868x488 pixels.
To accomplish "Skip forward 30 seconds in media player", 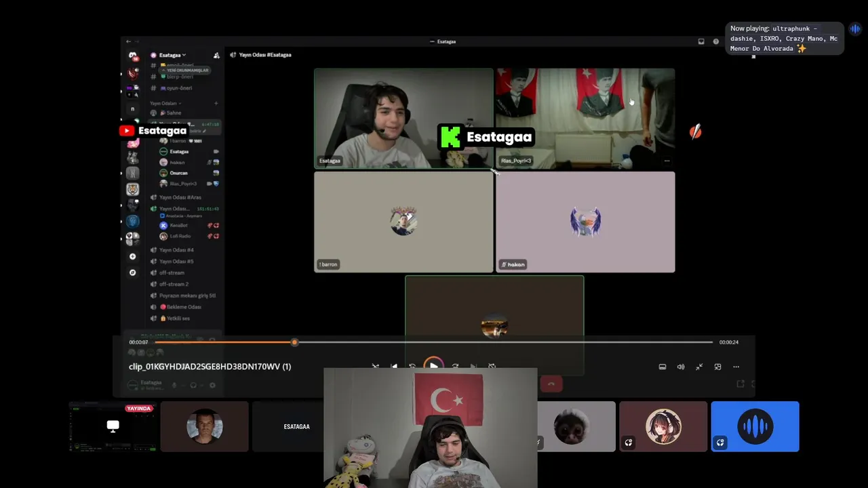I will [x=455, y=367].
